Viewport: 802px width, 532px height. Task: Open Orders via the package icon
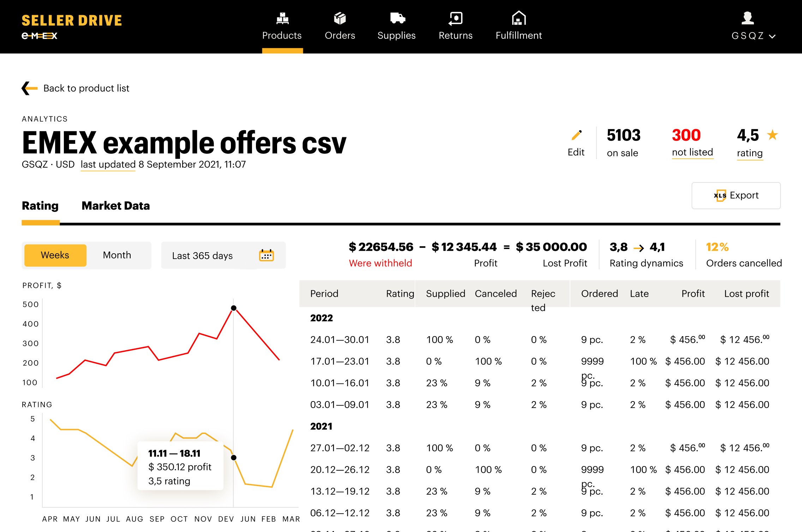[340, 18]
